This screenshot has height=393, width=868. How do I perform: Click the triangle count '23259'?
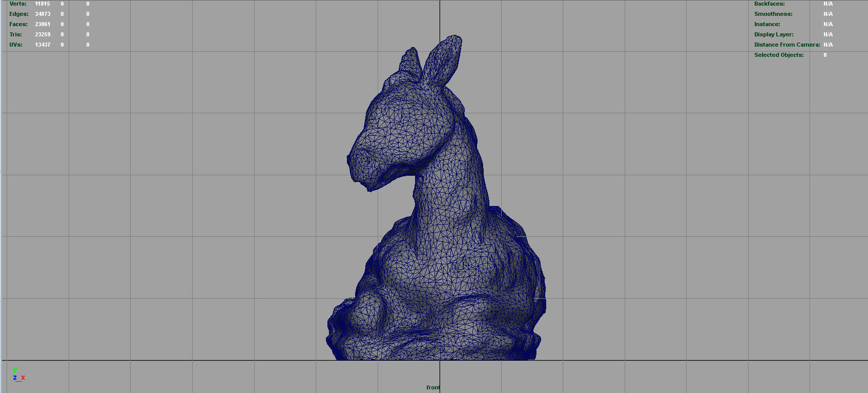point(43,34)
